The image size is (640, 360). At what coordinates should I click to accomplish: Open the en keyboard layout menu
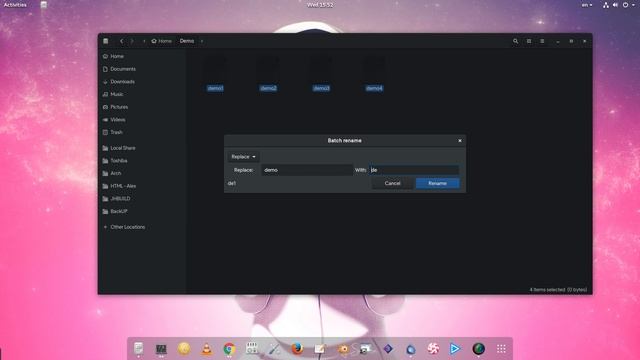click(x=587, y=5)
